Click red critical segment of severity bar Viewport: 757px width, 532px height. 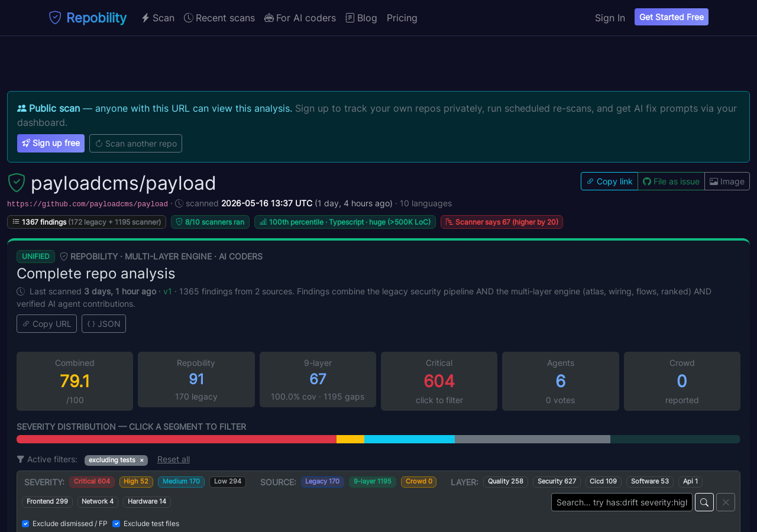(x=176, y=439)
